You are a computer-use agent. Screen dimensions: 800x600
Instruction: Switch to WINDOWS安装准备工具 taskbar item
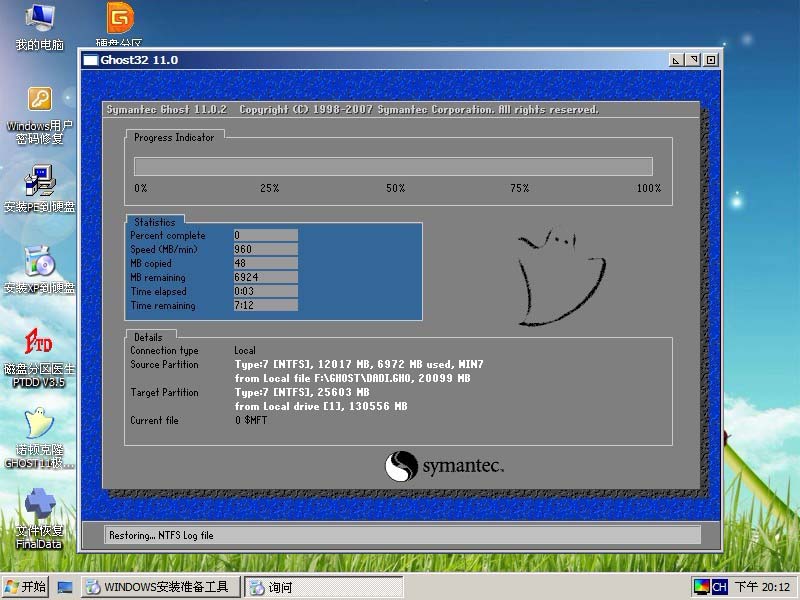pos(161,587)
